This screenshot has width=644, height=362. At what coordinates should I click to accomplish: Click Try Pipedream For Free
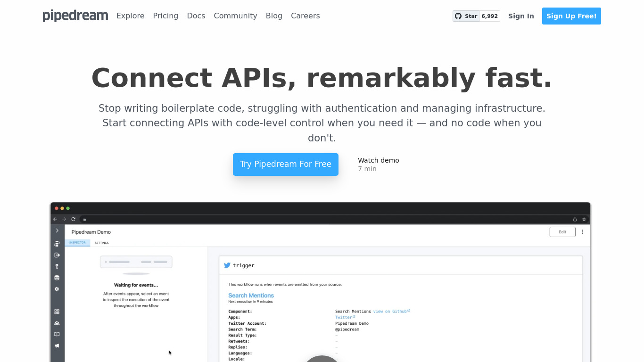click(286, 164)
